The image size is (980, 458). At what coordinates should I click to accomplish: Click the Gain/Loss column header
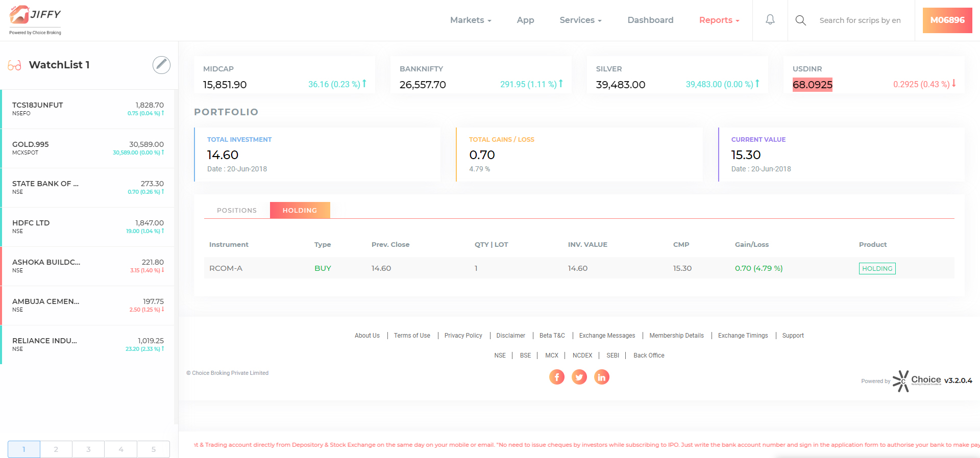tap(752, 245)
